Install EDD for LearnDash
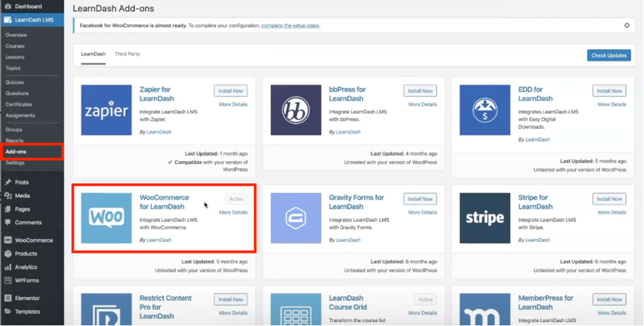The width and height of the screenshot is (644, 326). coord(610,91)
